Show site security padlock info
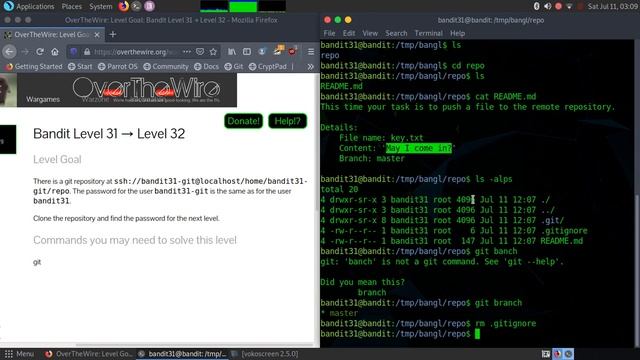The image size is (640, 360). (x=87, y=52)
